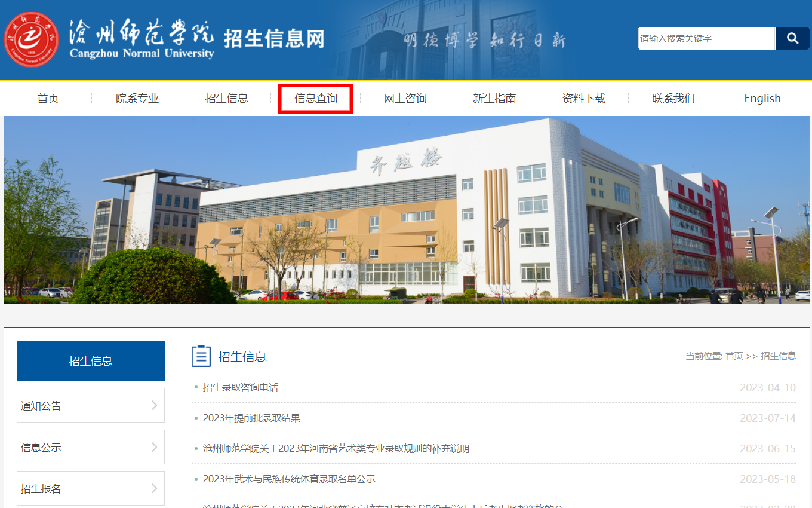Click the magnifier search button
Screen dimensions: 812x508
[792, 38]
